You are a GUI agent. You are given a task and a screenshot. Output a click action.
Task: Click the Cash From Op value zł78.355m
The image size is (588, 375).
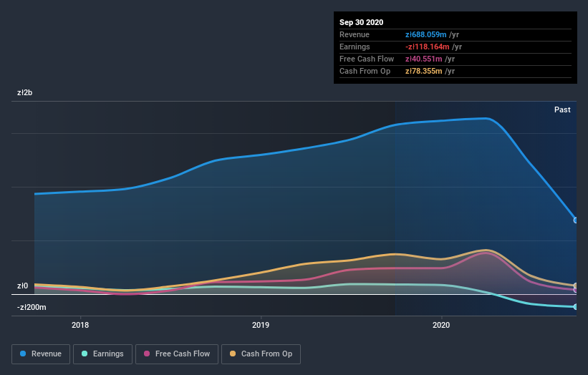(x=423, y=71)
